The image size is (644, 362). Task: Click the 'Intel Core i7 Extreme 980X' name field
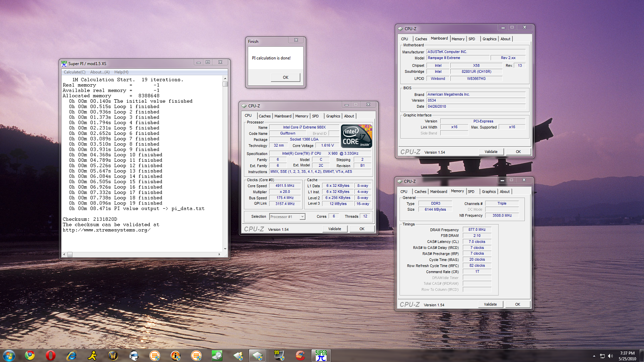304,127
